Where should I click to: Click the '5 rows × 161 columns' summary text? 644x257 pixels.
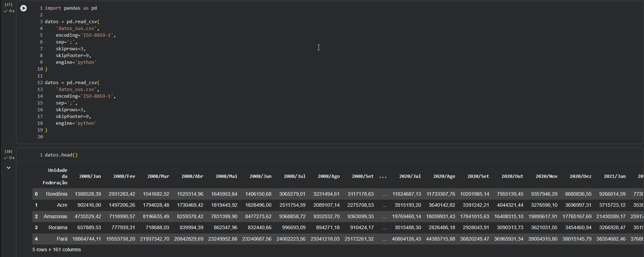(57, 250)
